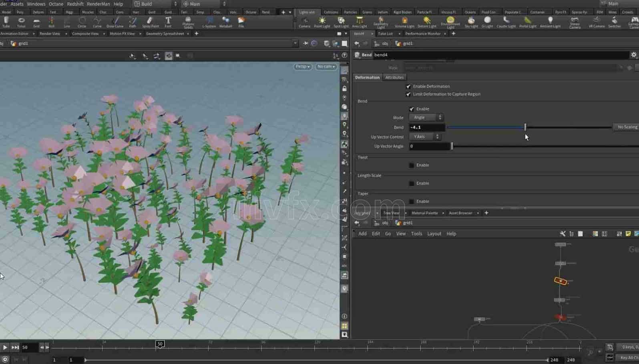Add a Volume Light from the shelf
639x364 pixels.
tap(404, 22)
